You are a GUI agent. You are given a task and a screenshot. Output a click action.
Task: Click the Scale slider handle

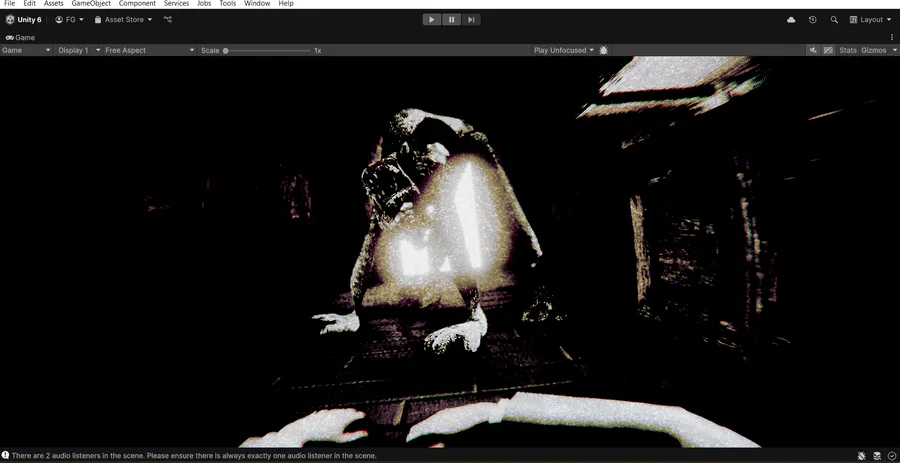(x=226, y=50)
